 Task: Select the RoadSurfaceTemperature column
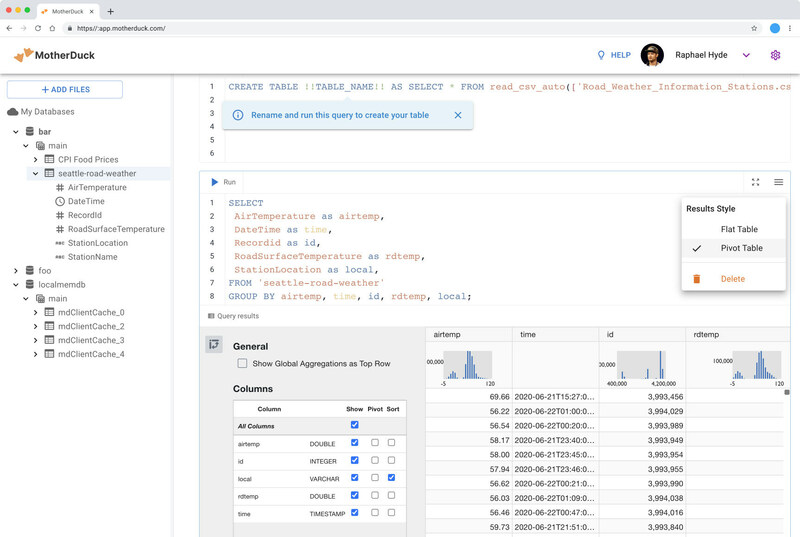(x=116, y=229)
